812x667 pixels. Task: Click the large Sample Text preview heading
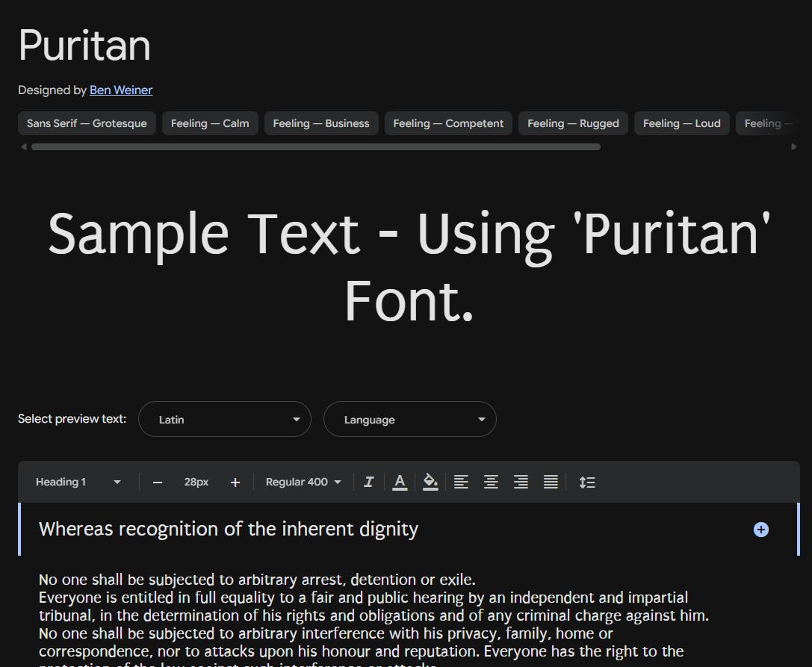tap(409, 267)
